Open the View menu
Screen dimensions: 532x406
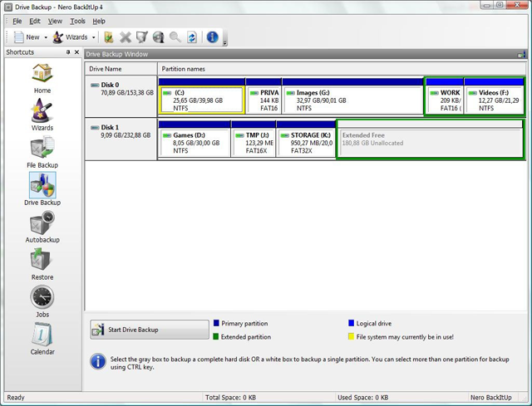(x=55, y=21)
